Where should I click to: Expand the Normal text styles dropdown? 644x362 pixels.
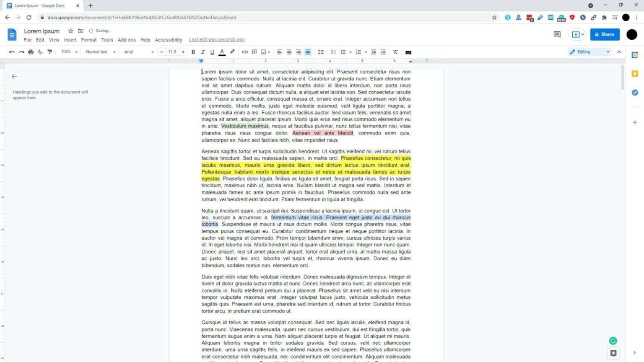(x=100, y=52)
